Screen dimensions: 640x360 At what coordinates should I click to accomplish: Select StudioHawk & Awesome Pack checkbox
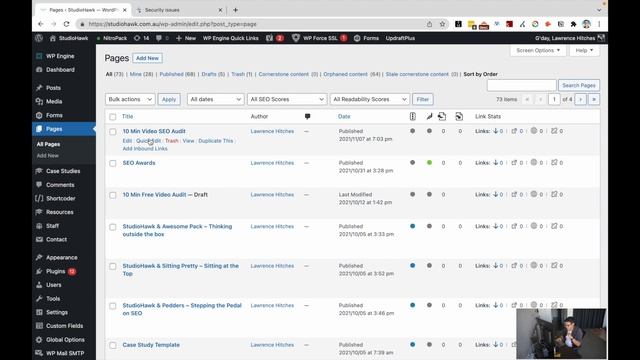click(x=113, y=227)
